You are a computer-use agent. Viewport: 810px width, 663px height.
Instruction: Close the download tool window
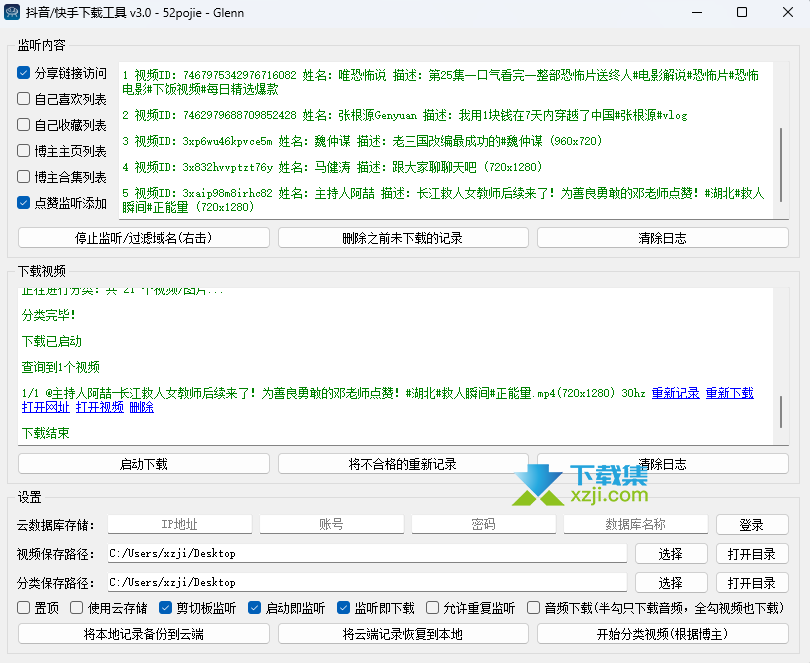tap(787, 12)
